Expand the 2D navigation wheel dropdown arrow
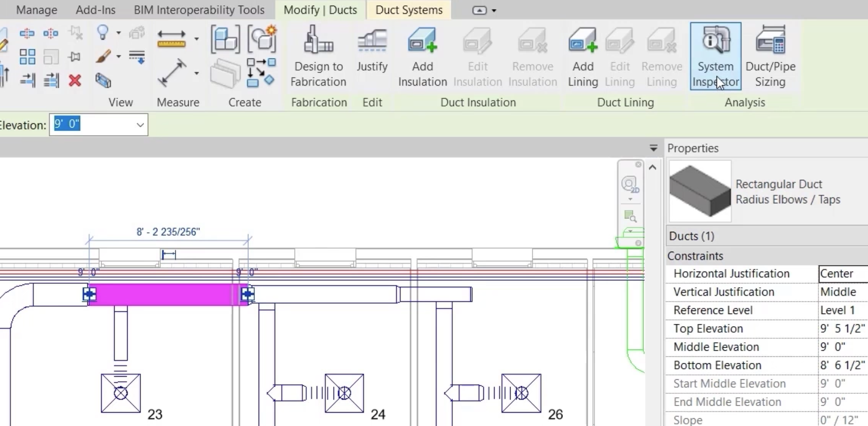Viewport: 868px width, 426px height. point(630,199)
